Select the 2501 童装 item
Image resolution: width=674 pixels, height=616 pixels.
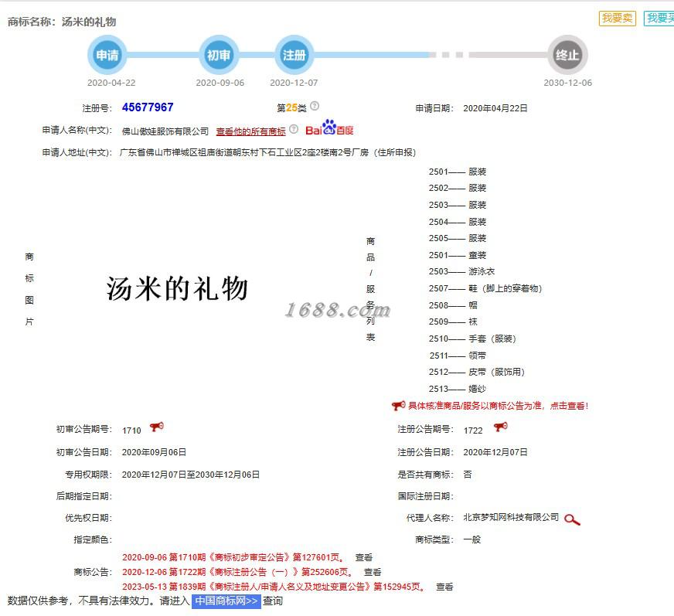coord(458,255)
